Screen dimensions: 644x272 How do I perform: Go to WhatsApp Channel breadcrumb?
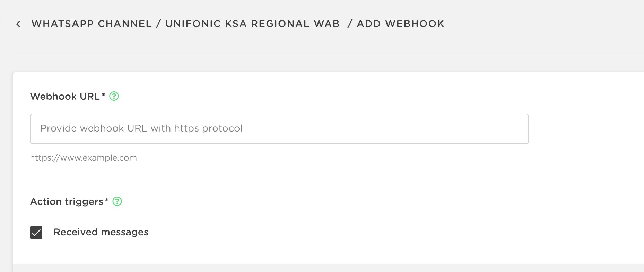click(92, 24)
